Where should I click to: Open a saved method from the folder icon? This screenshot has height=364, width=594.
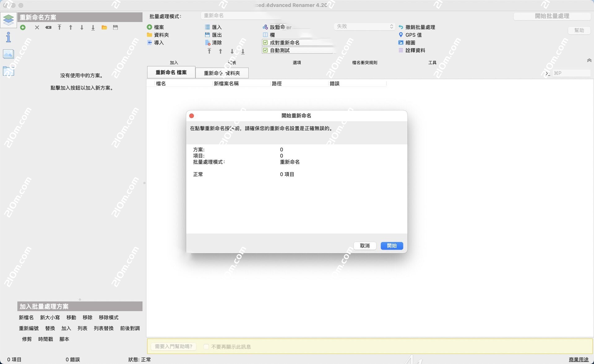[104, 27]
